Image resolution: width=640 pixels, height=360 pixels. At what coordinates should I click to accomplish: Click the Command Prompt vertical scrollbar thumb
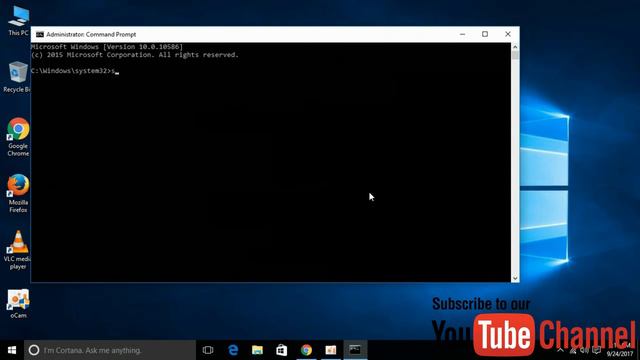click(x=515, y=56)
